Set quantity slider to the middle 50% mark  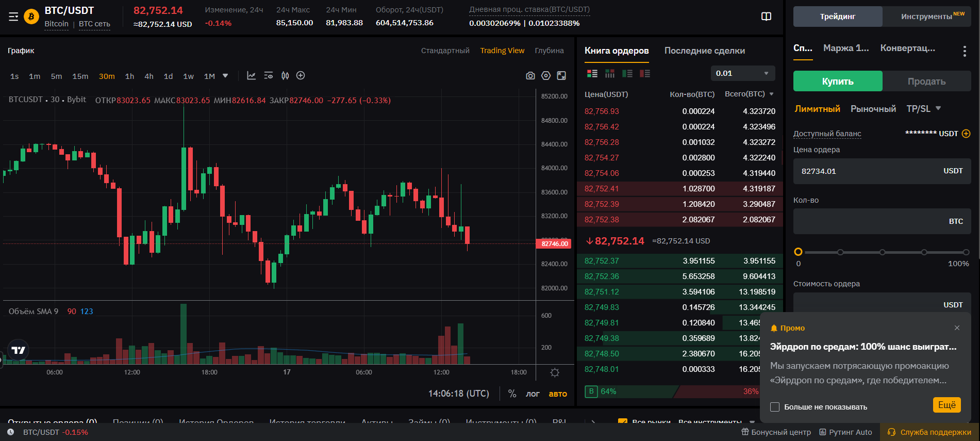point(883,252)
